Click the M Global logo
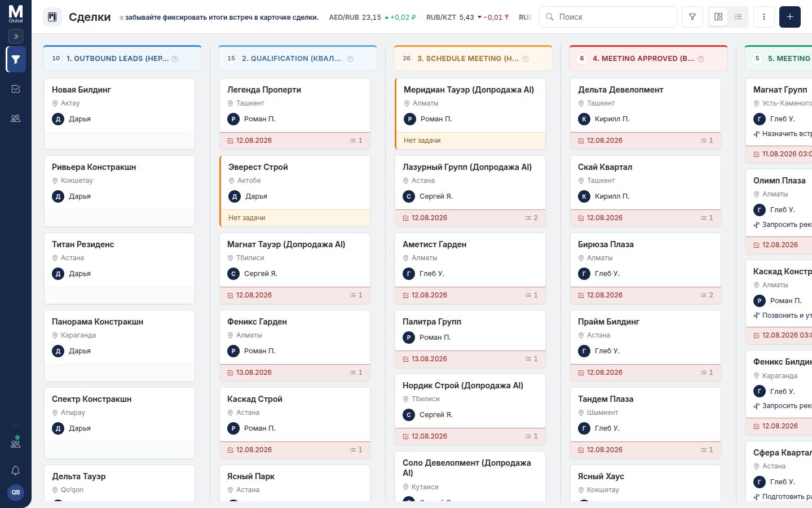 [x=16, y=14]
